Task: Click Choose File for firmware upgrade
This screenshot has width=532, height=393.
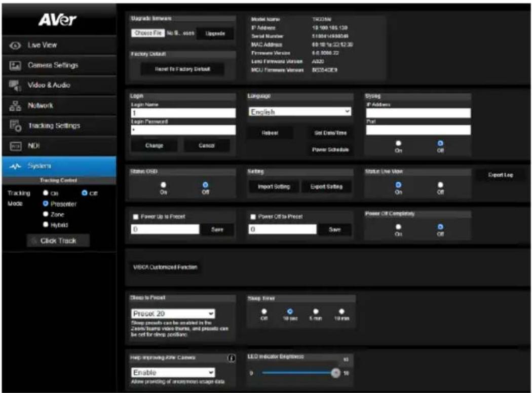Action: (148, 33)
